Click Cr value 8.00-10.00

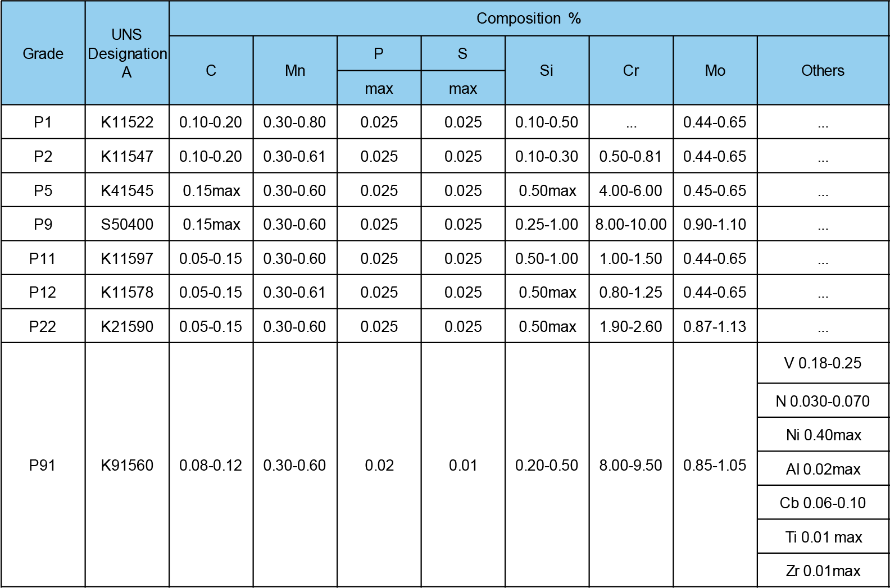[631, 224]
